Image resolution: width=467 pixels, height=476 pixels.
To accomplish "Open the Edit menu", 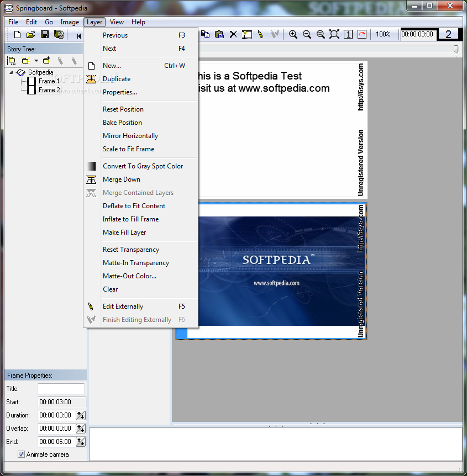I will pos(32,22).
